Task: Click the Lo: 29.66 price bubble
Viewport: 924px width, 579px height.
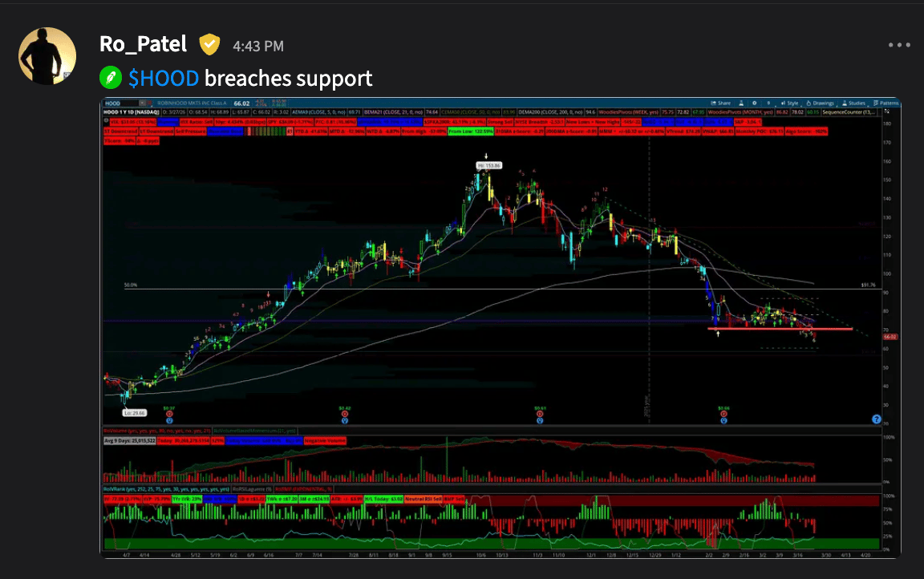Action: coord(135,413)
